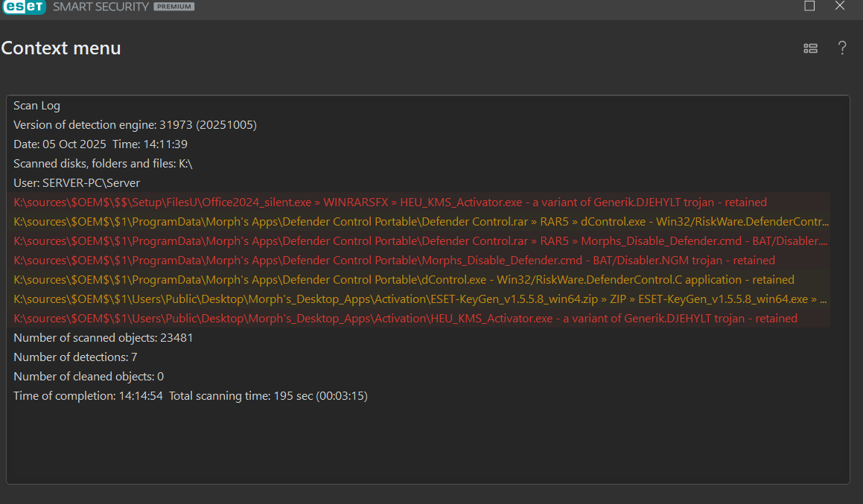
Task: Click the User SERVER-PC\Server line
Action: pyautogui.click(x=77, y=183)
